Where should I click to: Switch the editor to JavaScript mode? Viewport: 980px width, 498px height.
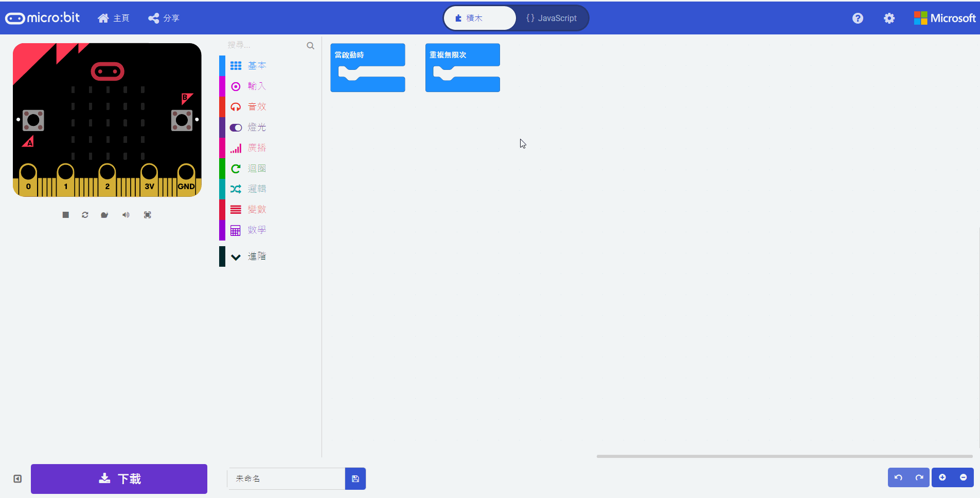[553, 18]
